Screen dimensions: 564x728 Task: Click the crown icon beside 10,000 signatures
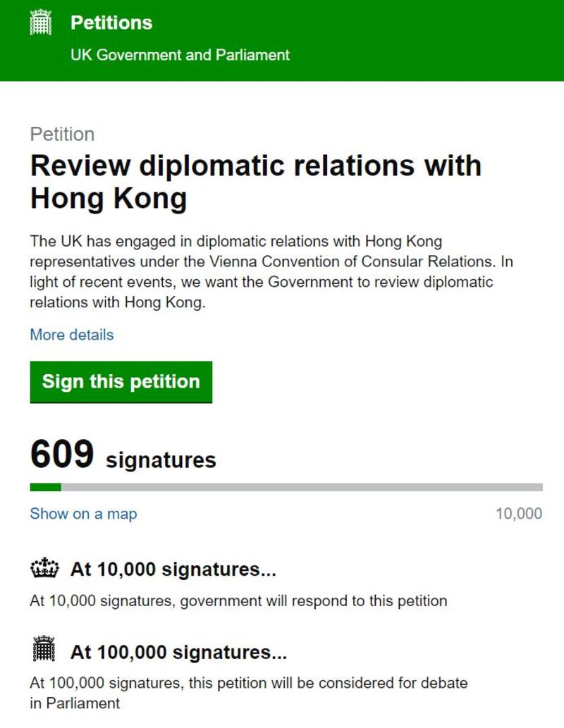44,568
